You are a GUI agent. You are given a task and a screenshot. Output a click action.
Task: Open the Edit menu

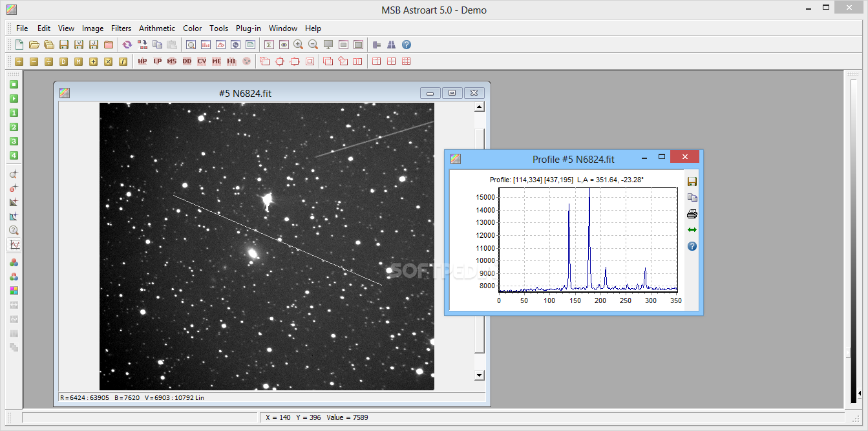coord(44,28)
